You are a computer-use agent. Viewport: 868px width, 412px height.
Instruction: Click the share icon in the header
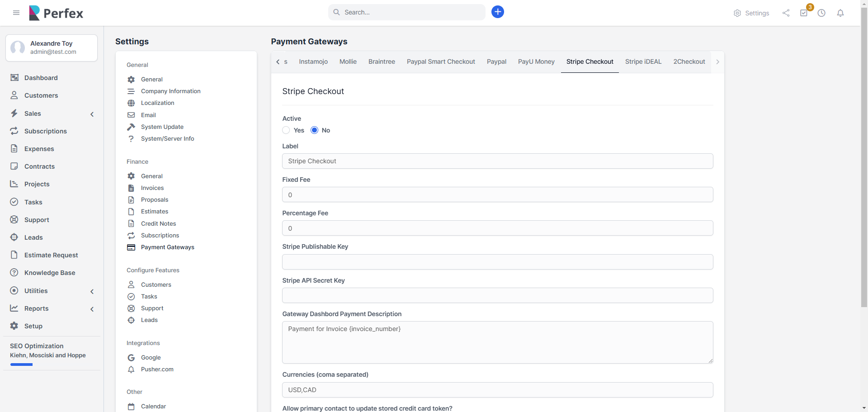click(x=786, y=13)
